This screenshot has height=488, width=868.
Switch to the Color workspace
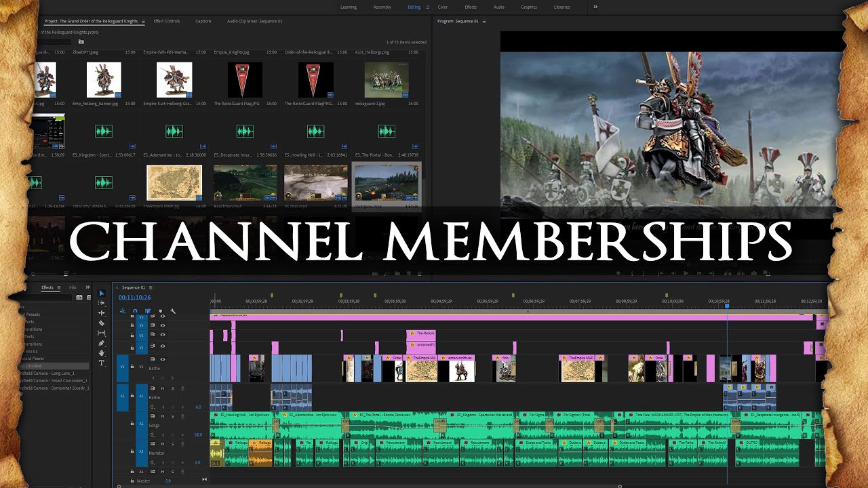coord(442,7)
